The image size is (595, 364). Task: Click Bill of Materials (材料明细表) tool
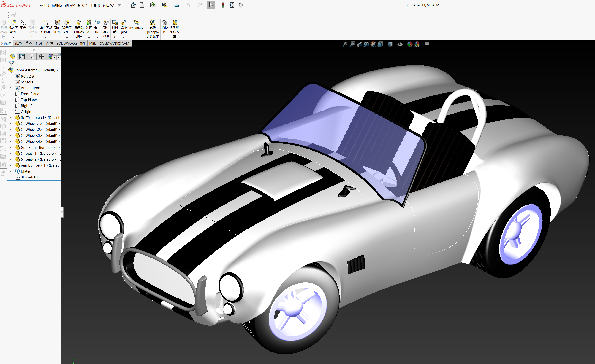(x=115, y=29)
